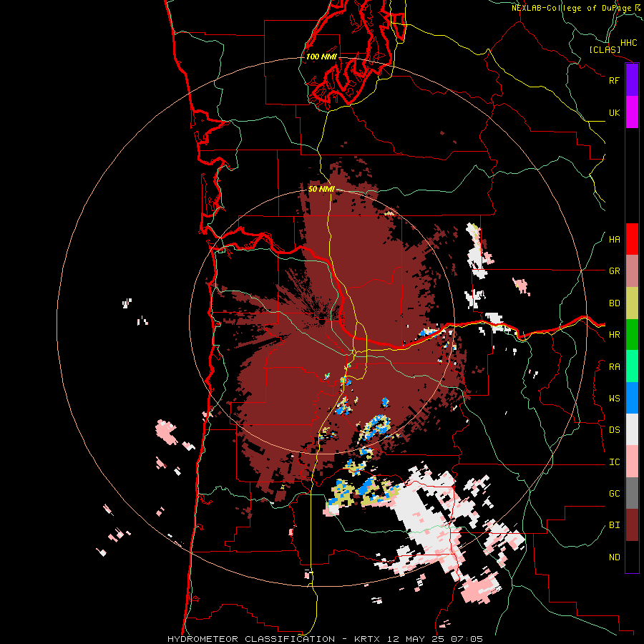This screenshot has height=644, width=644.
Task: Click the gray GC legend swatch
Action: pos(632,493)
